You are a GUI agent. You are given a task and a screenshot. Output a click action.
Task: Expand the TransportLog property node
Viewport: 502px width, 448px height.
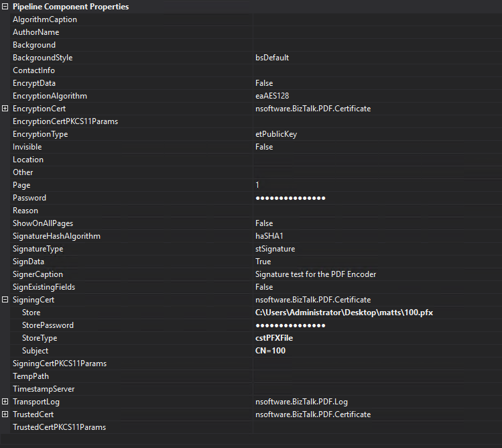tap(5, 402)
